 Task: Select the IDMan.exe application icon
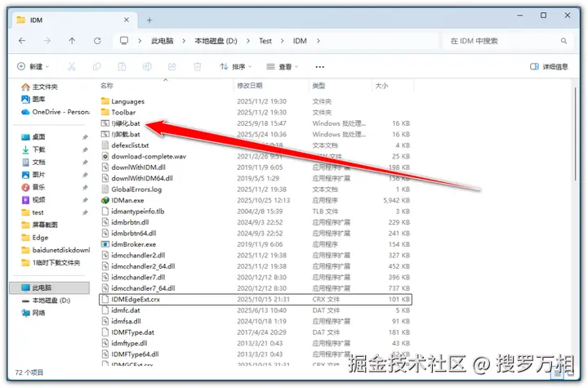105,200
